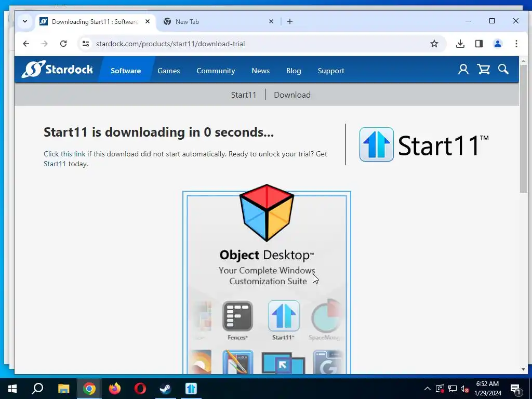Click the taskbar clock and date

pos(487,389)
